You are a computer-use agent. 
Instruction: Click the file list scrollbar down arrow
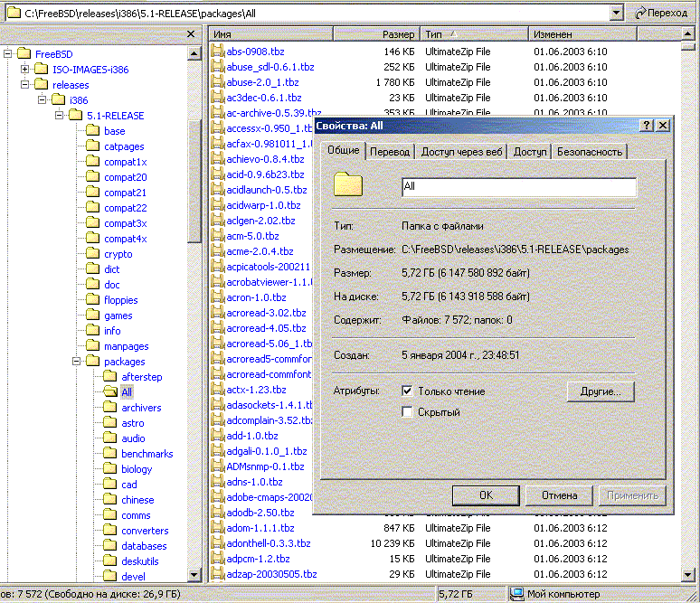tap(688, 575)
